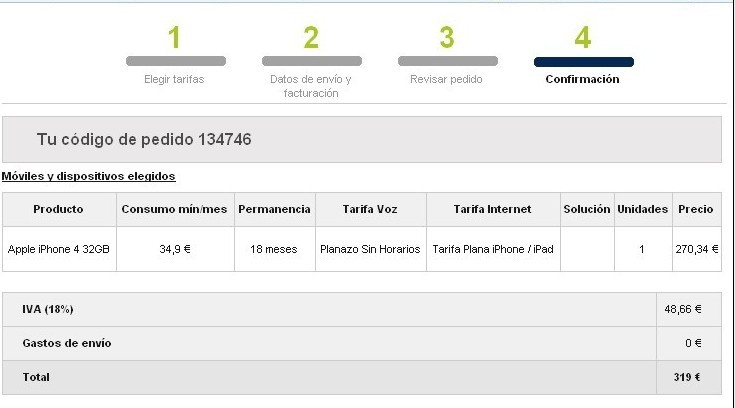Click the Unidades column header

click(642, 209)
